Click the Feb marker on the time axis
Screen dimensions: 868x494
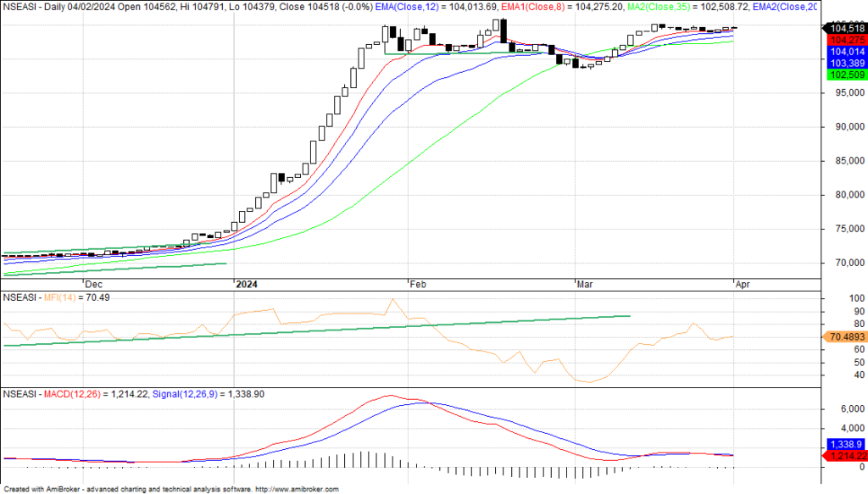pos(417,285)
